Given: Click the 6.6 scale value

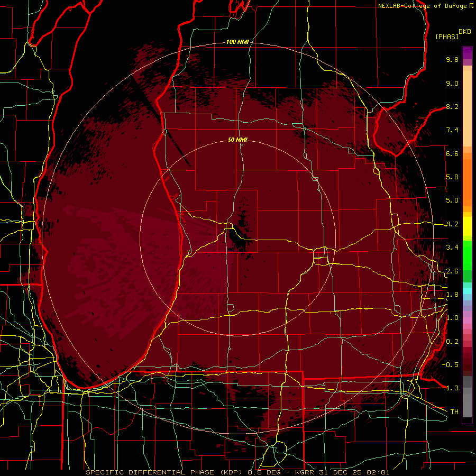Looking at the screenshot, I should point(452,153).
